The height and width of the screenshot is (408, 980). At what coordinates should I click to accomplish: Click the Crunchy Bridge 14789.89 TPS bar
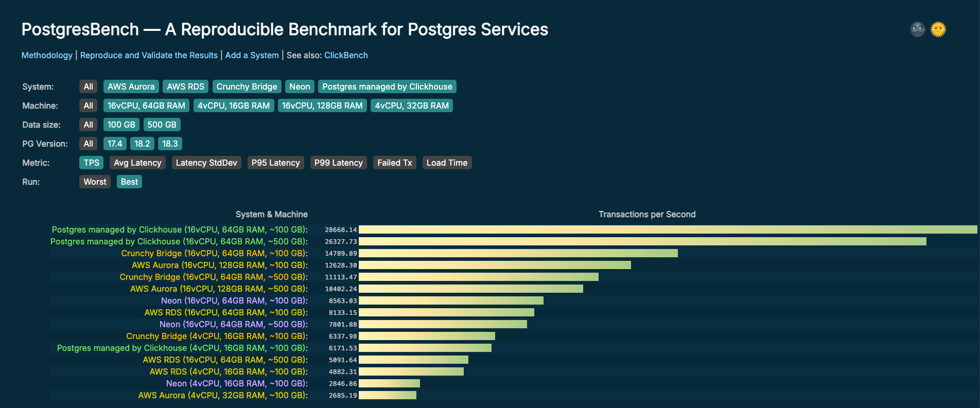[x=518, y=253]
